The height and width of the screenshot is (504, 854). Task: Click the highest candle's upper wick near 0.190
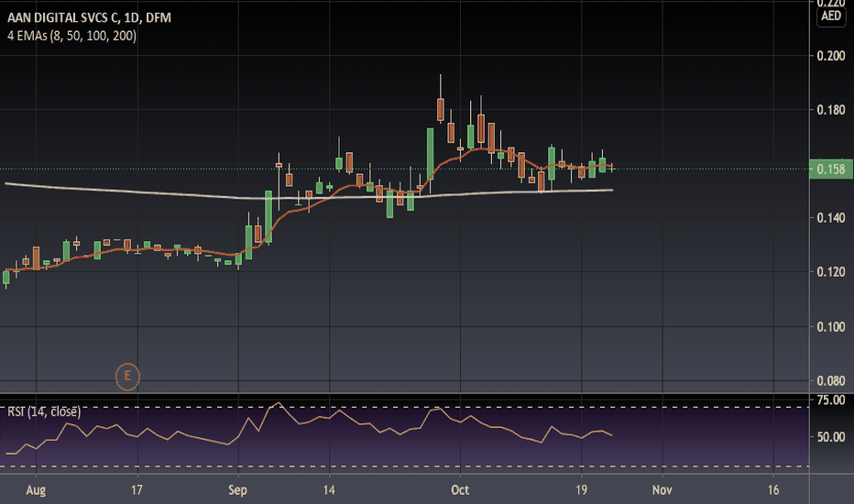click(x=441, y=86)
